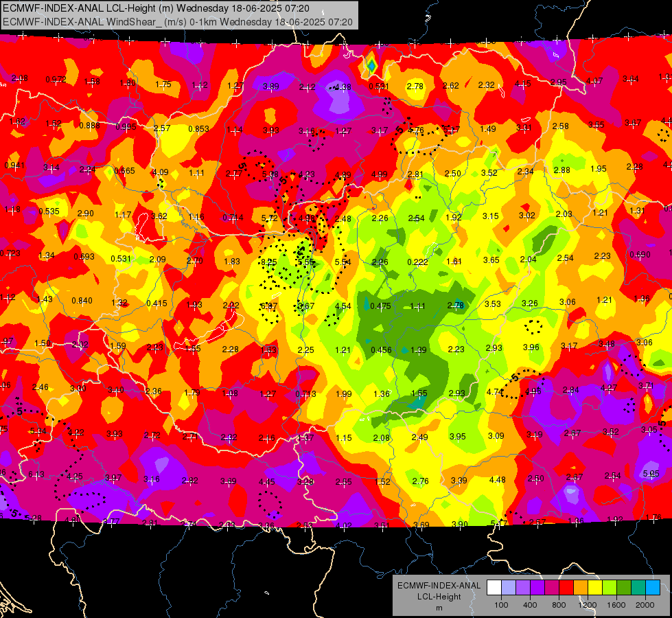This screenshot has height=618, width=672.
Task: Click the wind shear value 3.96
Action: tap(531, 347)
